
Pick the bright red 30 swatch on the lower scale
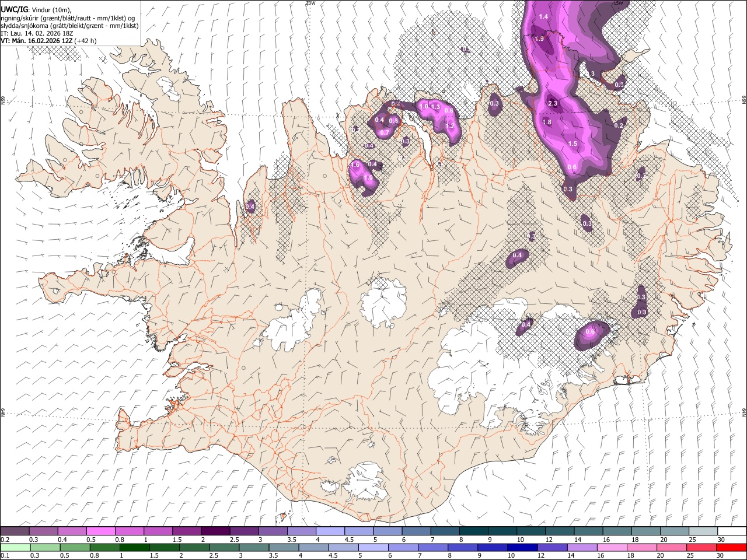(x=731, y=547)
